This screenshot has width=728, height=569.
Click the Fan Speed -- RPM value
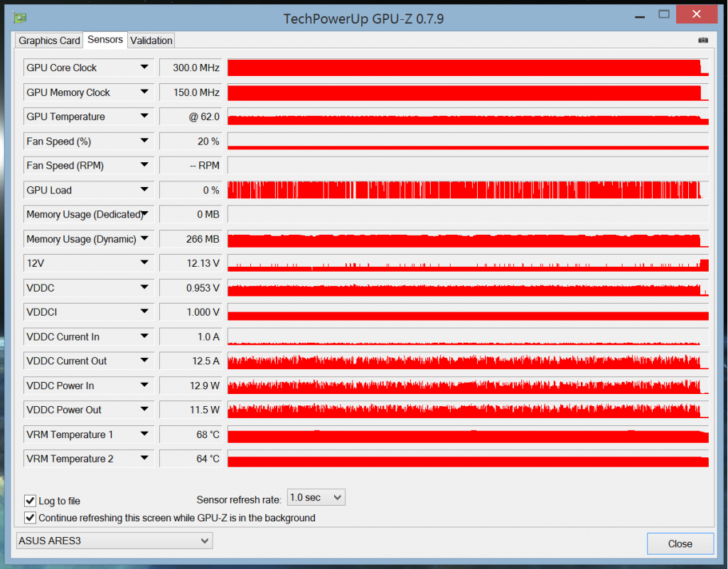191,165
